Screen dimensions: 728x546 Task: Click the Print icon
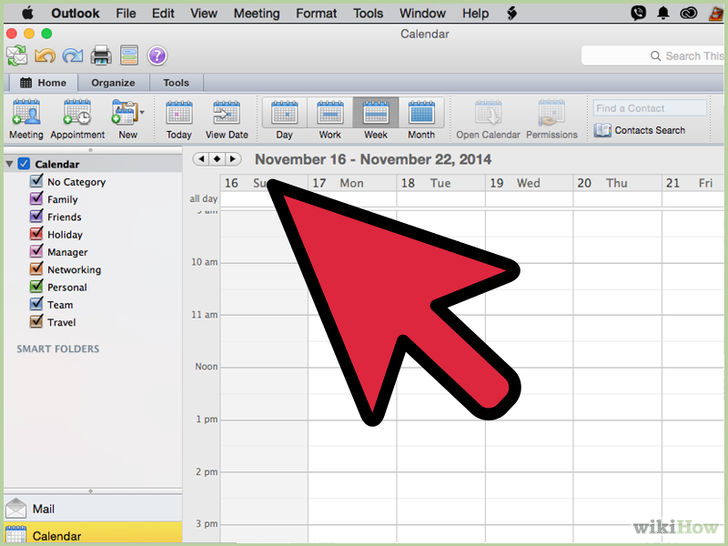click(x=101, y=56)
